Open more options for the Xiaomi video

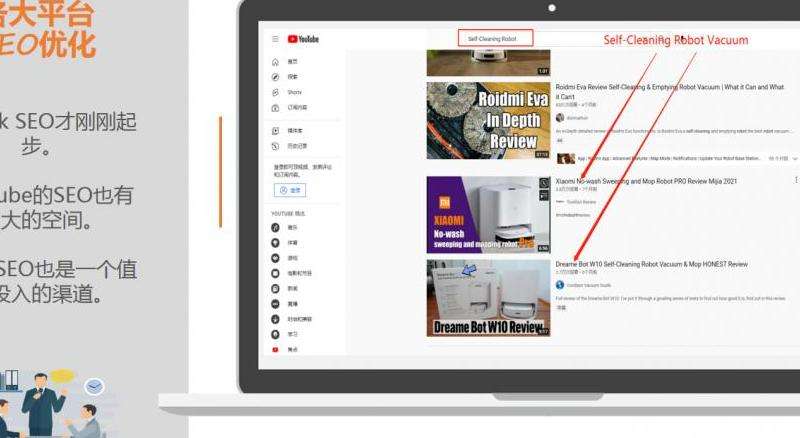pyautogui.click(x=796, y=180)
